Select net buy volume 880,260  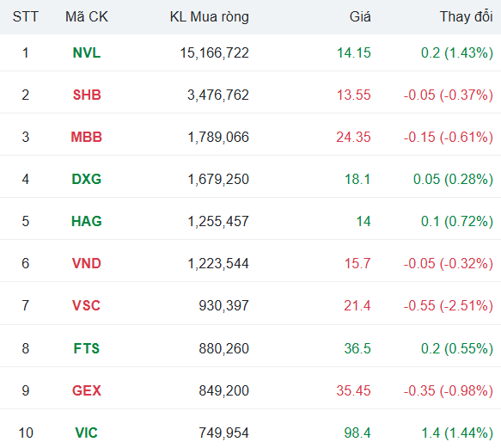(x=224, y=349)
